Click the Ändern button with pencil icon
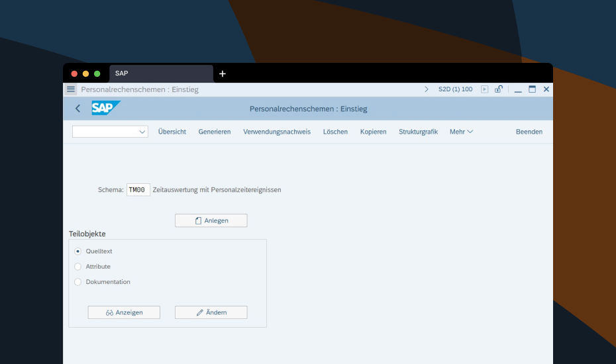616x364 pixels. point(211,312)
